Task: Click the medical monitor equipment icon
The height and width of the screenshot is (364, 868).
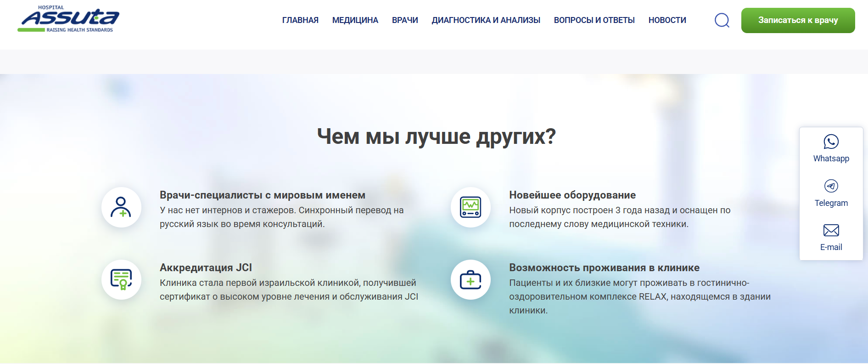Action: click(470, 207)
